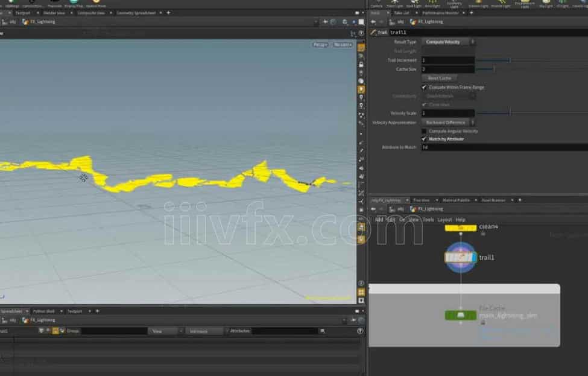Open the Result Type dropdown
This screenshot has width=588, height=376.
tap(449, 42)
